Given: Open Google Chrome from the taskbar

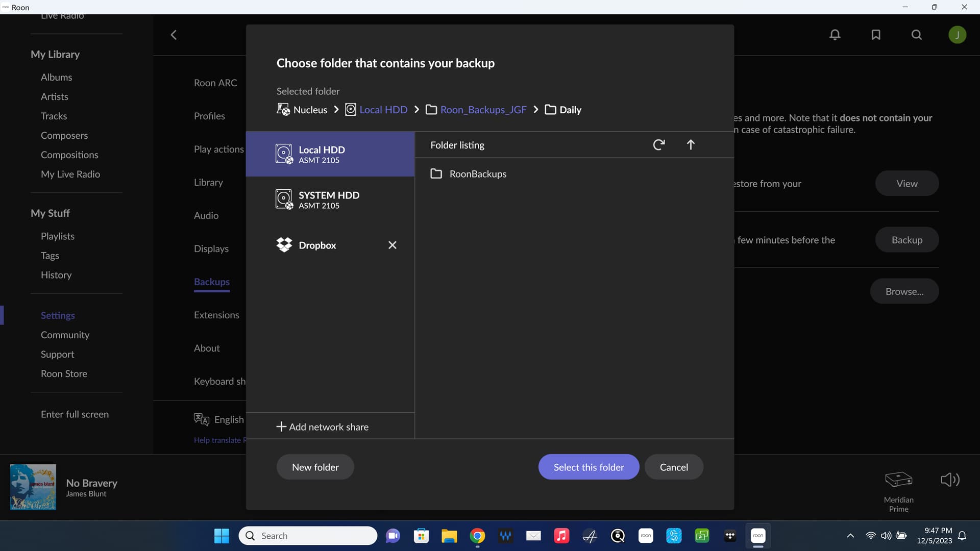Looking at the screenshot, I should coord(477,536).
